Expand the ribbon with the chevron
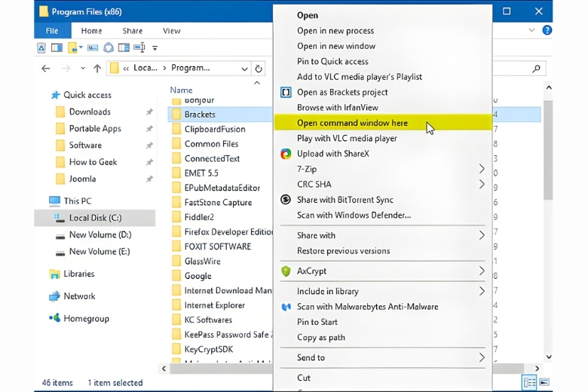This screenshot has width=588, height=392. coord(531,30)
